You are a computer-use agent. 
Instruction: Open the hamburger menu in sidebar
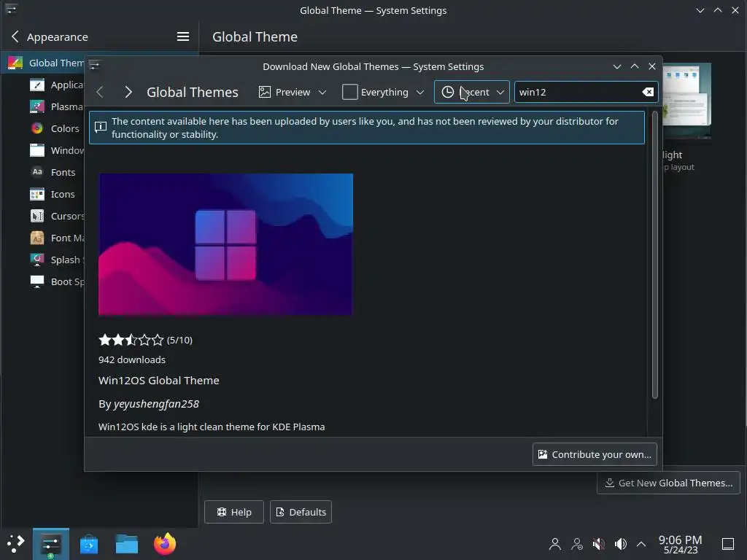pos(183,36)
